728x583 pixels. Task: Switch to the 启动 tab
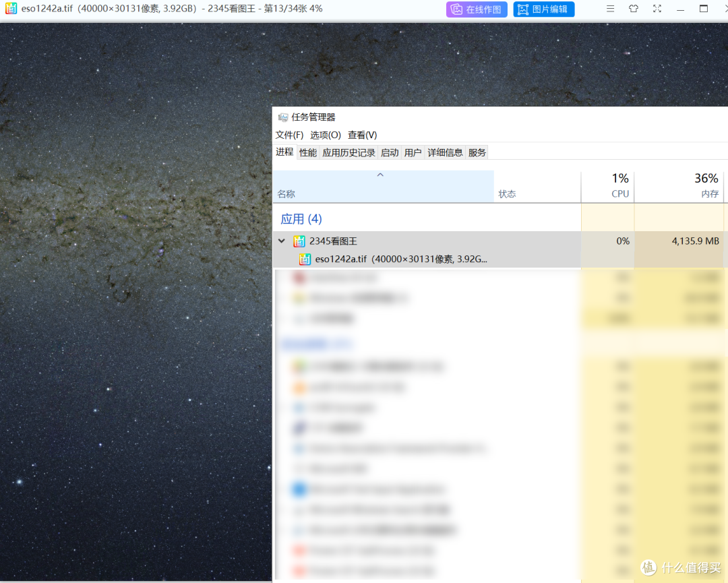(x=390, y=153)
